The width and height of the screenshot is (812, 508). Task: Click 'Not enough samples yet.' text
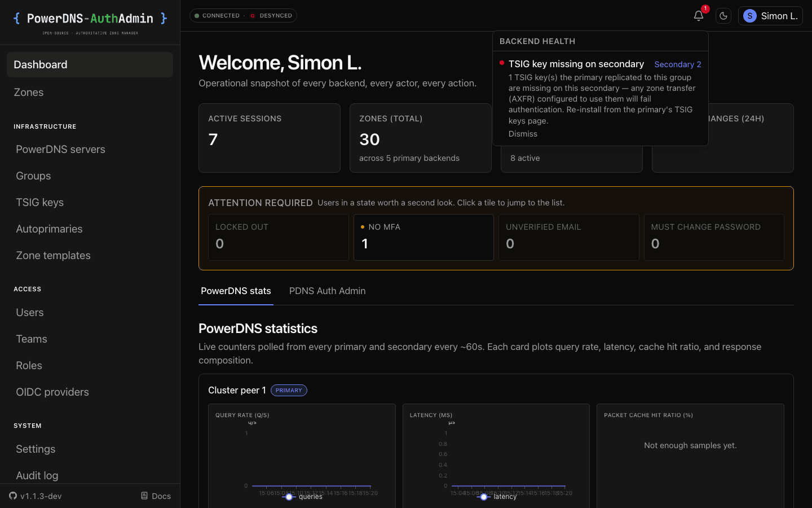pos(690,445)
